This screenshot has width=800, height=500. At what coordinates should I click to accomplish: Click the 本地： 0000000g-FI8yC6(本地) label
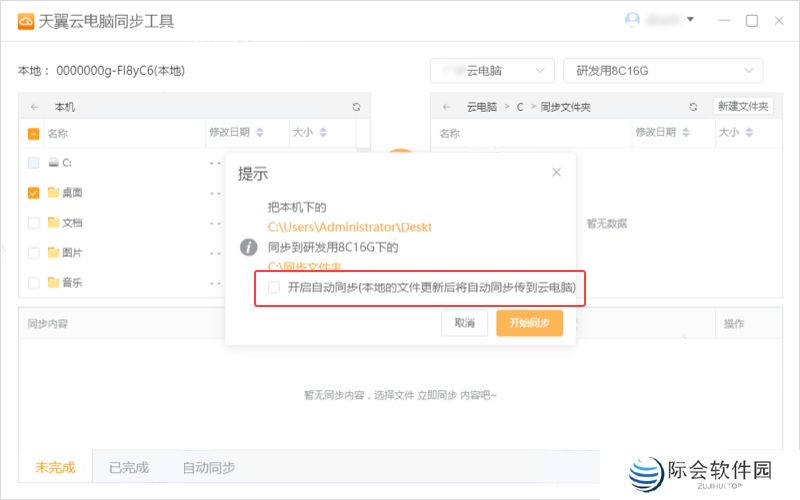[101, 70]
